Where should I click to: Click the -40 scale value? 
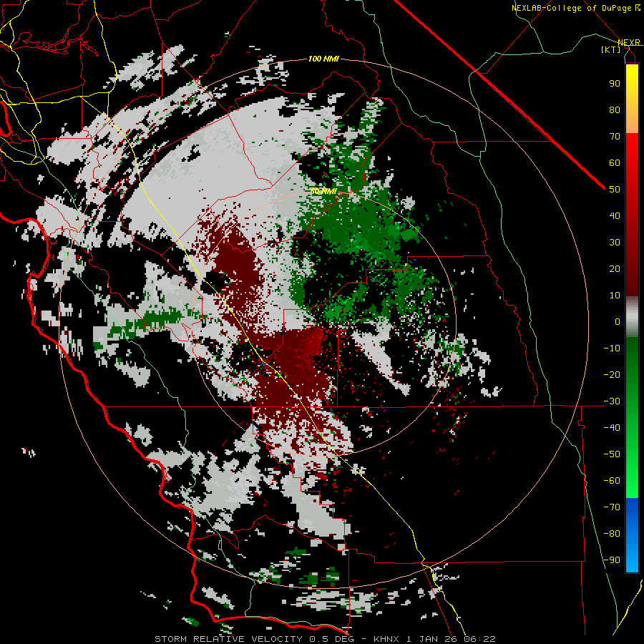612,428
